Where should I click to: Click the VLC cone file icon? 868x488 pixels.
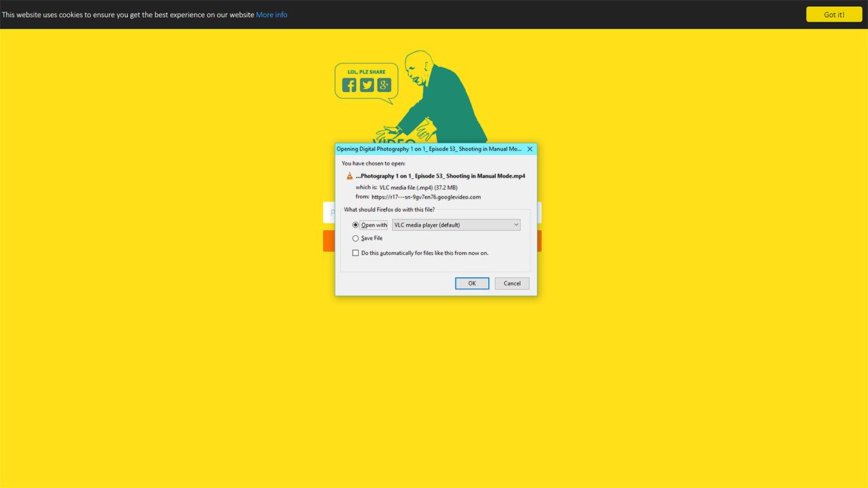pos(349,176)
